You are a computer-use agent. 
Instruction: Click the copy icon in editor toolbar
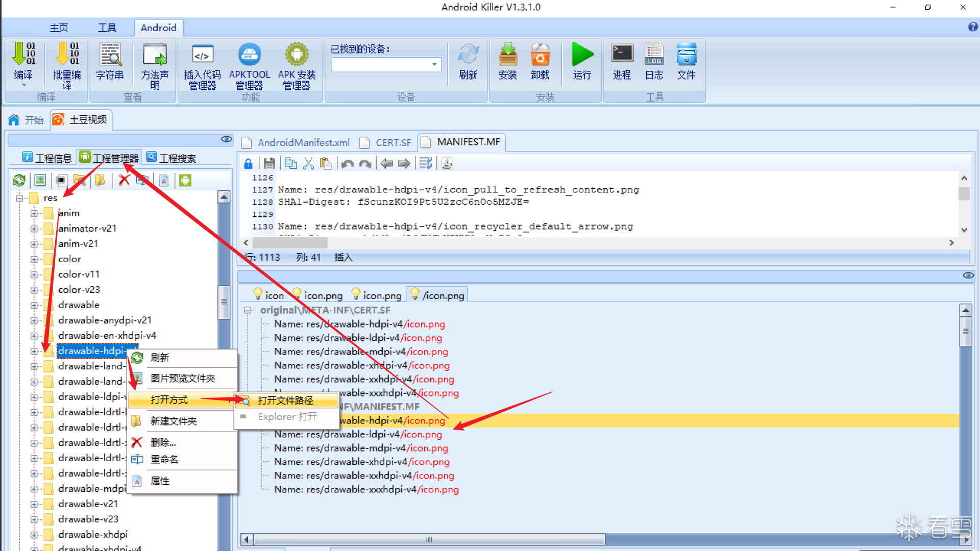291,163
